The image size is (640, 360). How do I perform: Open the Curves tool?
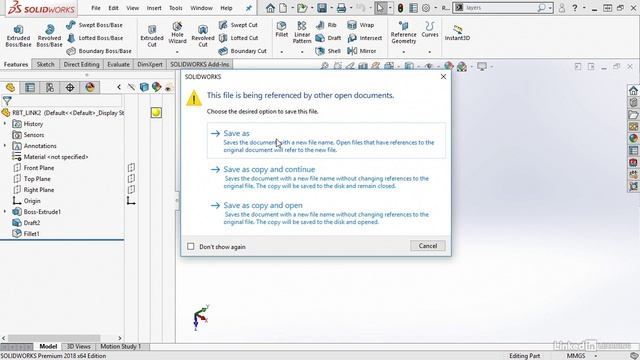(x=430, y=29)
